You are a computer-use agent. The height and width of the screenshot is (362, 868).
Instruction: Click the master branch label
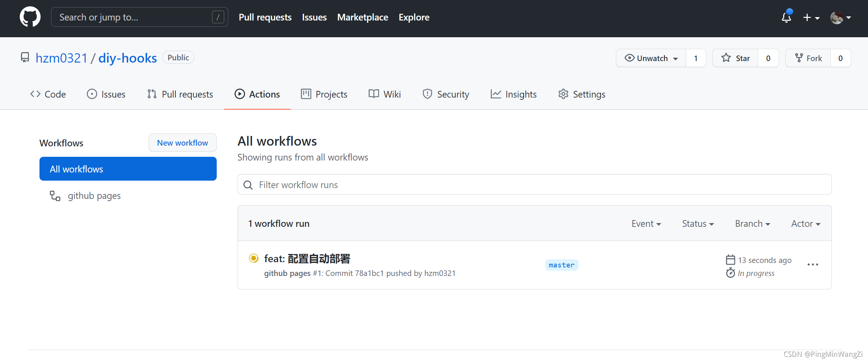coord(562,265)
